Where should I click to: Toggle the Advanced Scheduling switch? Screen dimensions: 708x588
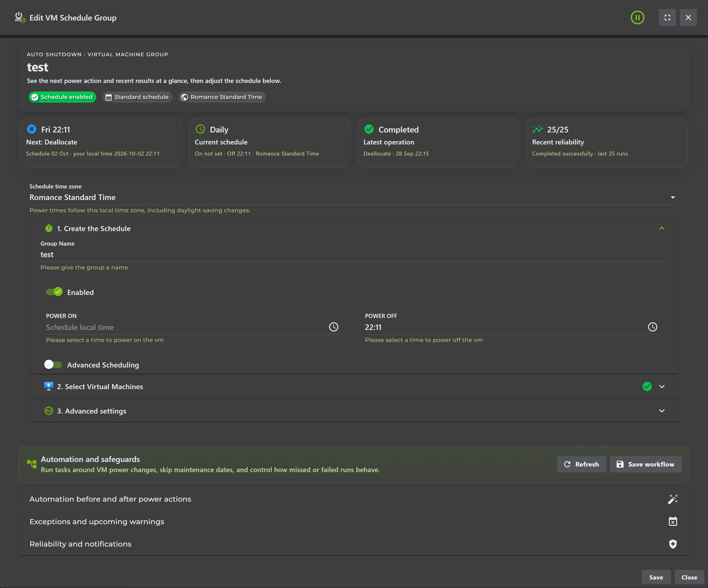[53, 365]
